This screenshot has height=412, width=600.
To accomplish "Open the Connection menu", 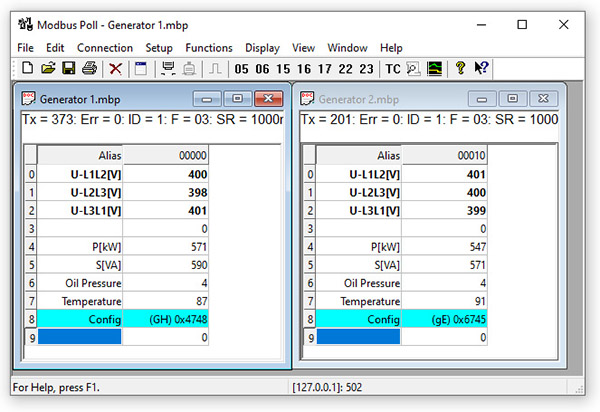I will pos(104,47).
